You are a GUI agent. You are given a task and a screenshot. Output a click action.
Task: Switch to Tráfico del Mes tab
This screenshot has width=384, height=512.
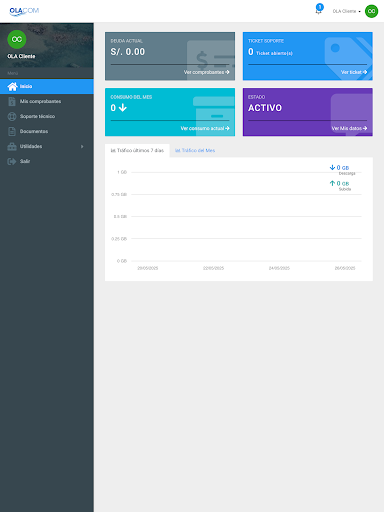pyautogui.click(x=195, y=151)
